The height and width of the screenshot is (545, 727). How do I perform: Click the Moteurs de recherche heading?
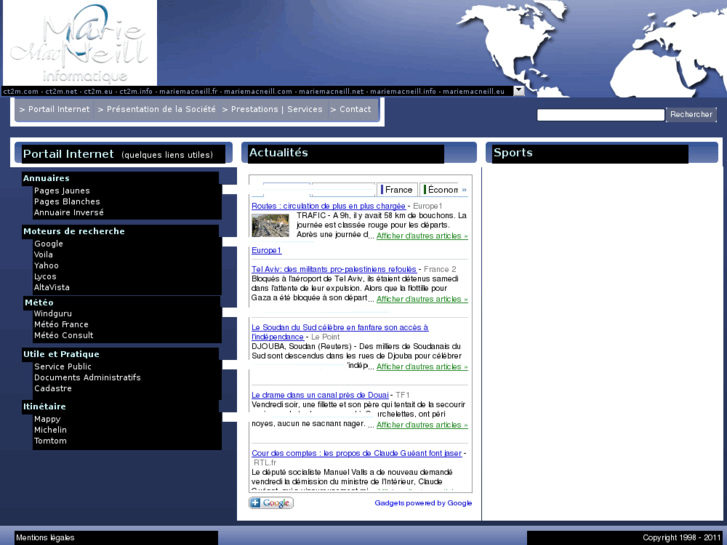click(x=74, y=231)
